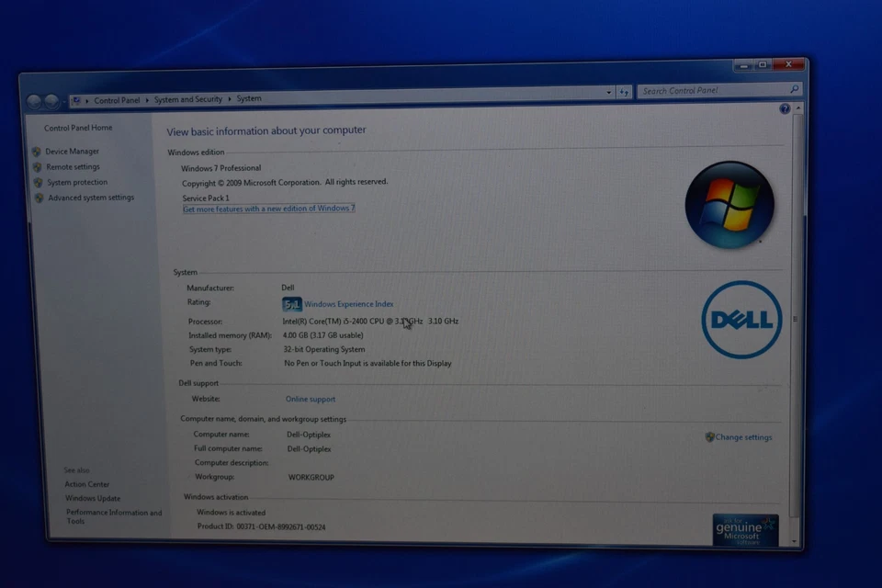Viewport: 882px width, 588px height.
Task: Click the Windows flag logo
Action: (x=729, y=203)
